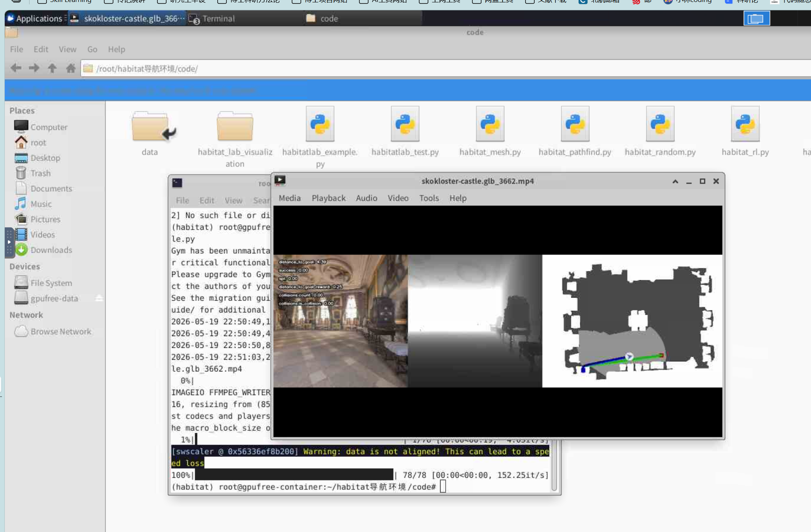Open Videos in Places sidebar
811x532 pixels.
click(35, 235)
